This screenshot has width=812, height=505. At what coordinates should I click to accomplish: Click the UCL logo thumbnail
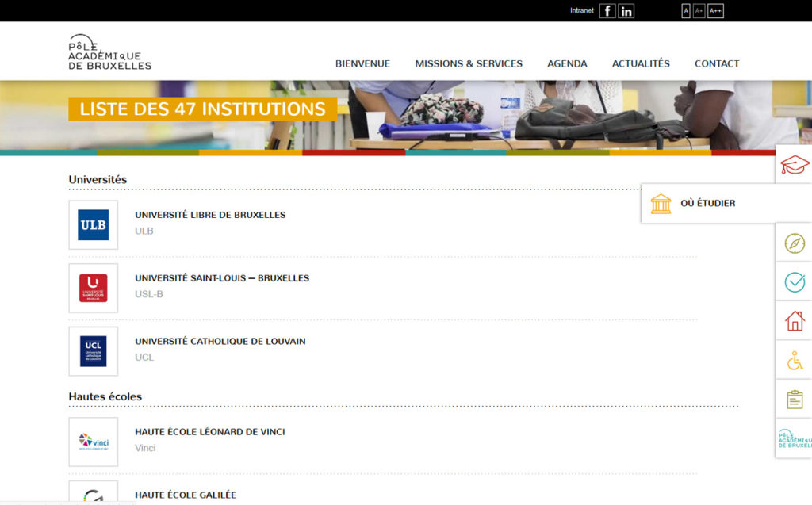tap(94, 351)
